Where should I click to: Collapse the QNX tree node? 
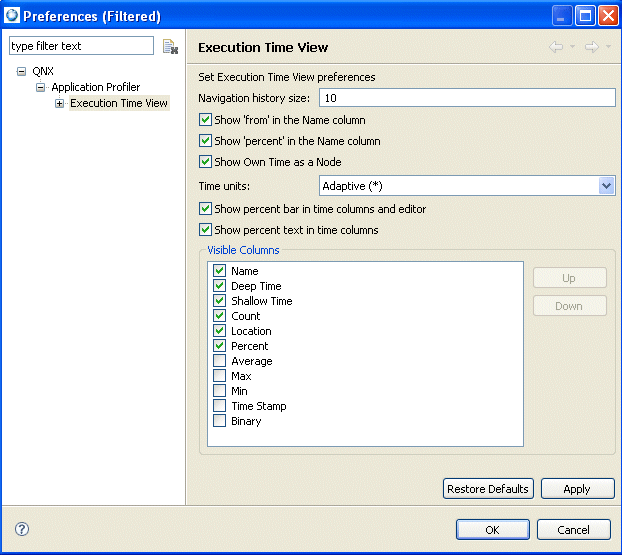(22, 72)
